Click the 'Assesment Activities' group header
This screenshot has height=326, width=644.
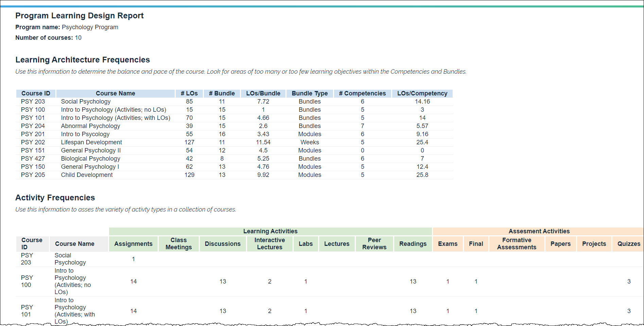[539, 231]
